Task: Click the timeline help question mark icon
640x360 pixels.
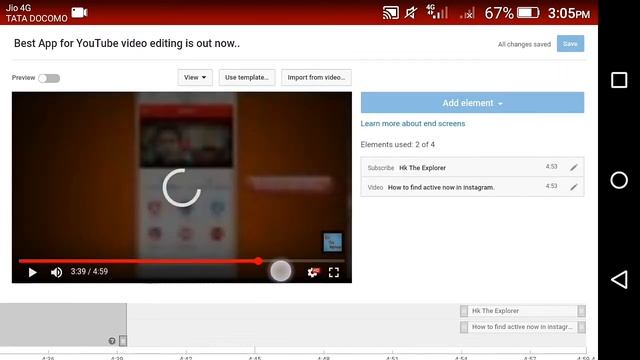Action: pos(112,341)
